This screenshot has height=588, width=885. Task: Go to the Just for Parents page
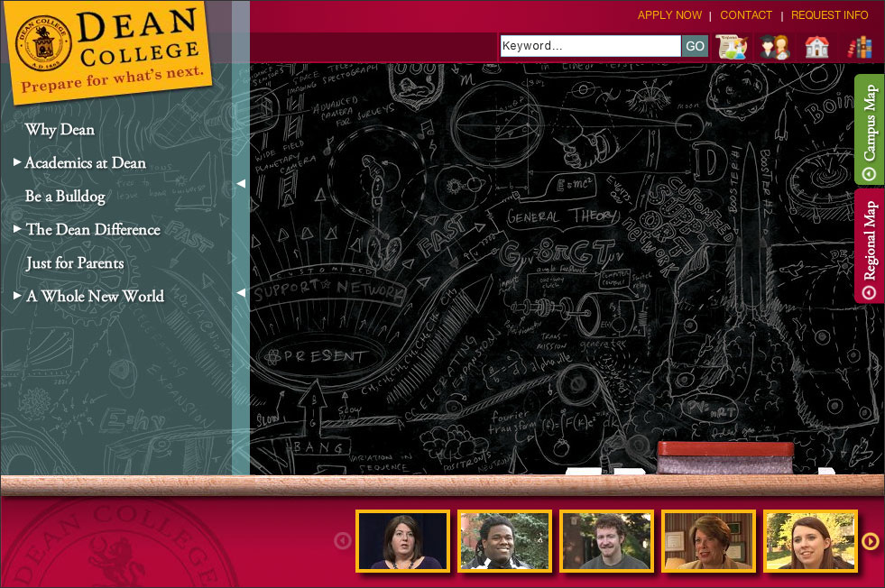coord(75,263)
